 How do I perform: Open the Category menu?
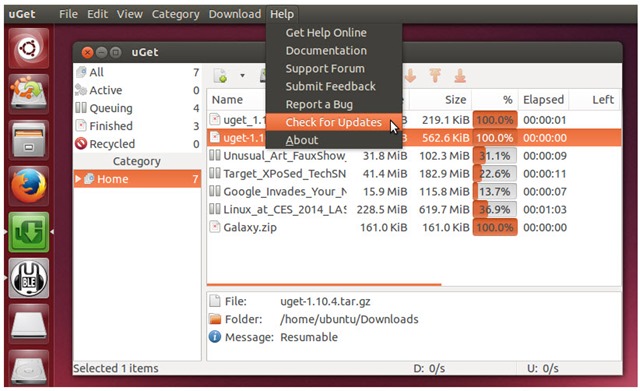click(176, 14)
